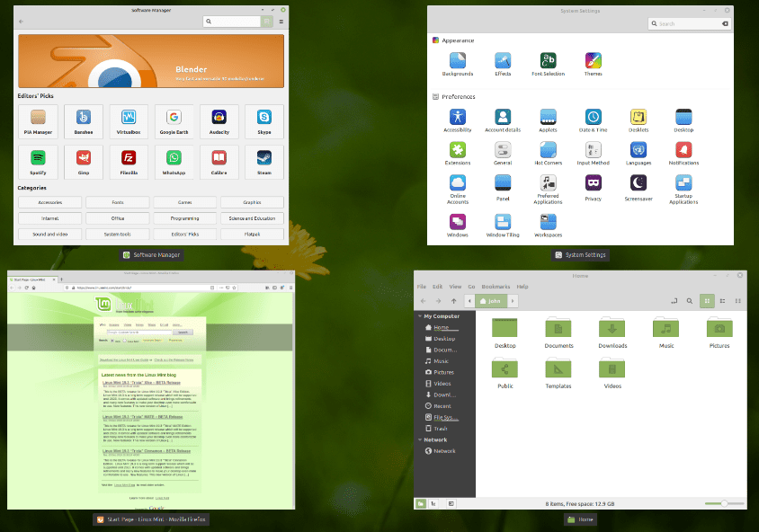Viewport: 759px width, 532px height.
Task: Open Desklets settings icon
Action: coord(638,121)
